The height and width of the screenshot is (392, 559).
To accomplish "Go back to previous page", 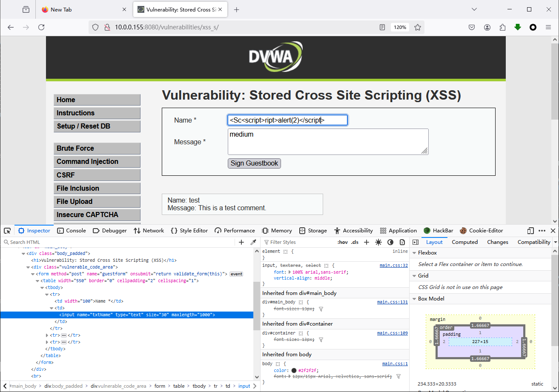I will pos(11,27).
